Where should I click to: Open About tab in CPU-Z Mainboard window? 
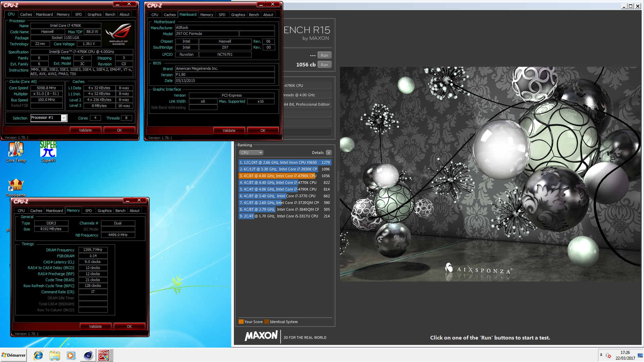point(268,15)
